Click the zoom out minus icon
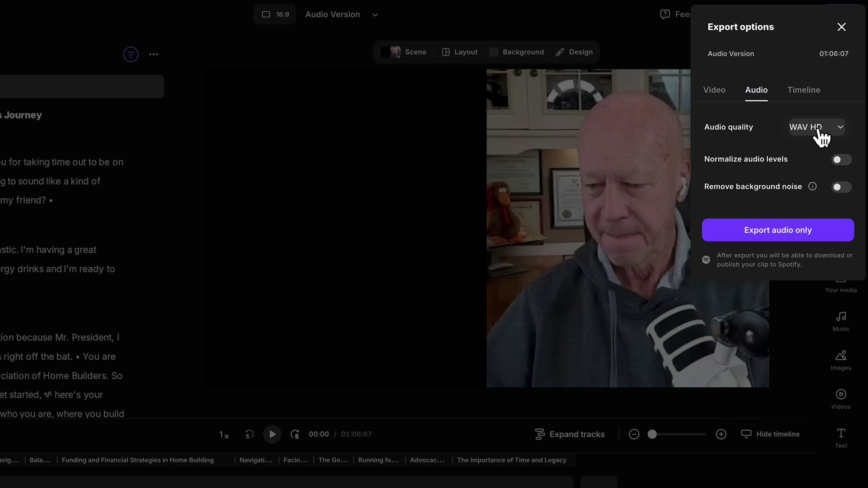Viewport: 868px width, 488px height. [x=634, y=434]
